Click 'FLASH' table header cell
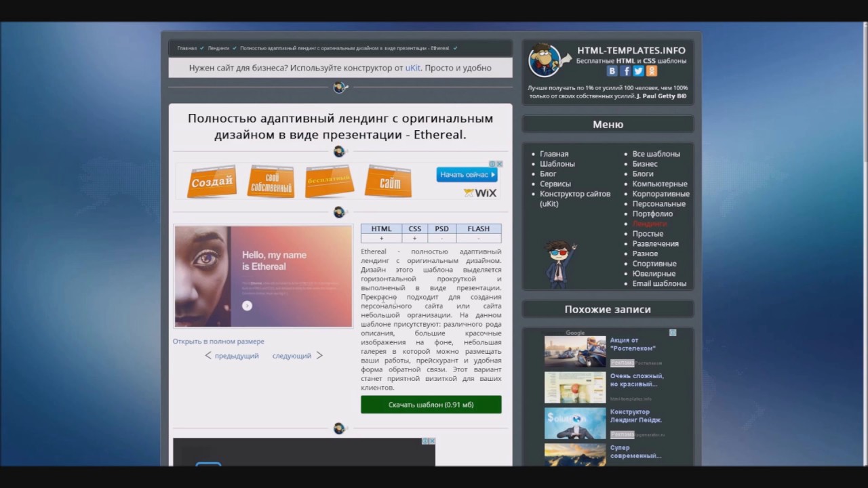The height and width of the screenshot is (488, 868). point(478,228)
